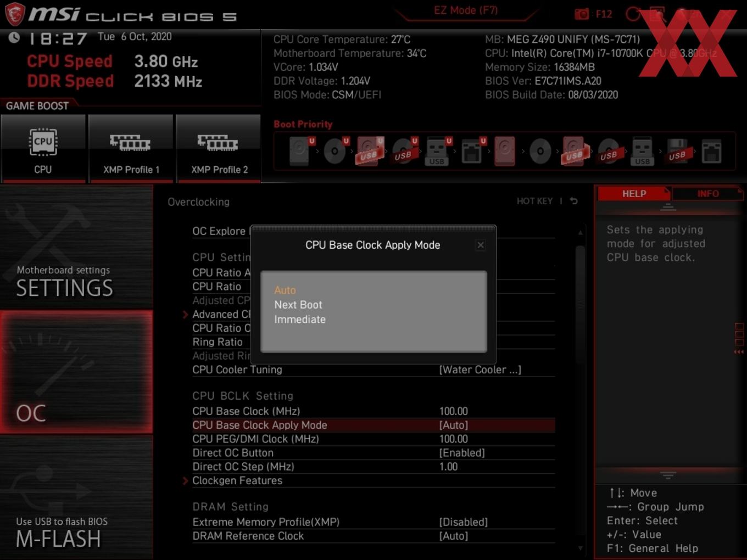The height and width of the screenshot is (560, 747).
Task: Click scroll-up arrow of settings list
Action: (x=581, y=233)
